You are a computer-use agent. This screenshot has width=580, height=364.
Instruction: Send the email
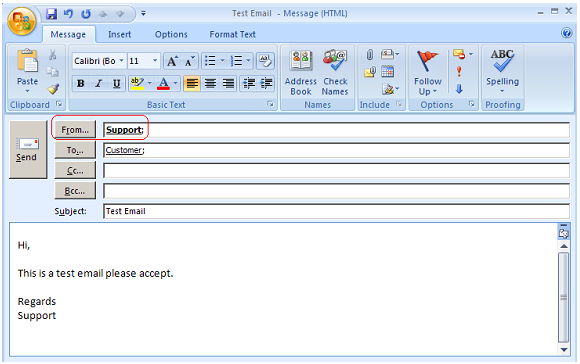click(x=28, y=149)
